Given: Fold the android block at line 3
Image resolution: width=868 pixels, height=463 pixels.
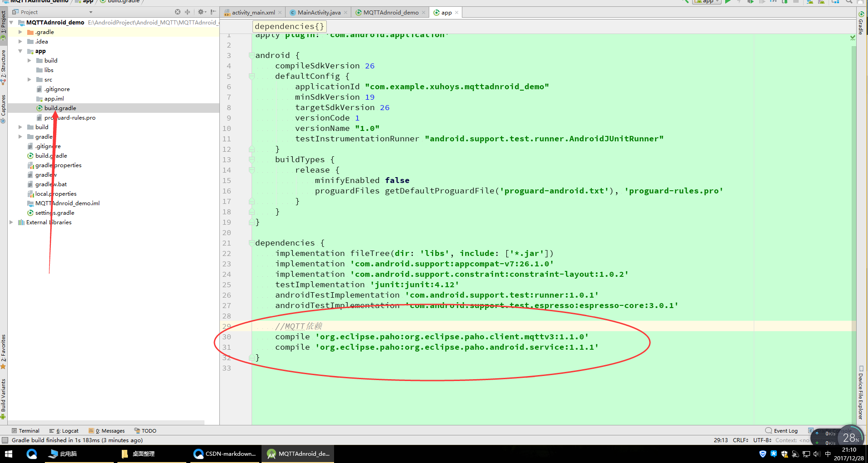Looking at the screenshot, I should (252, 55).
